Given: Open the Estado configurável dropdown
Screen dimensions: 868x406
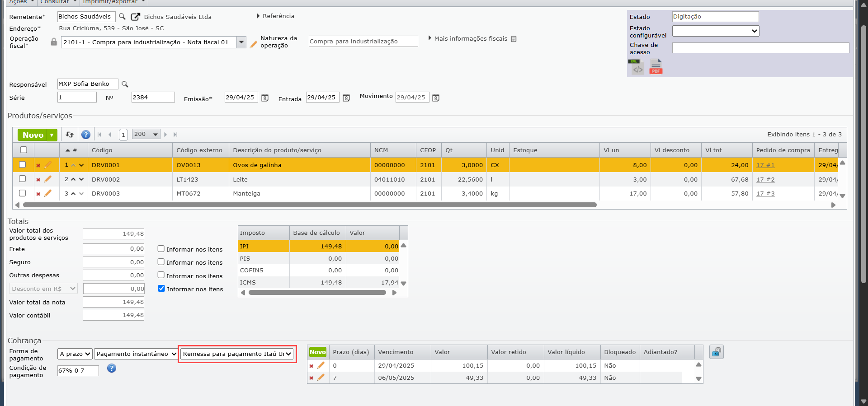Looking at the screenshot, I should coord(716,31).
